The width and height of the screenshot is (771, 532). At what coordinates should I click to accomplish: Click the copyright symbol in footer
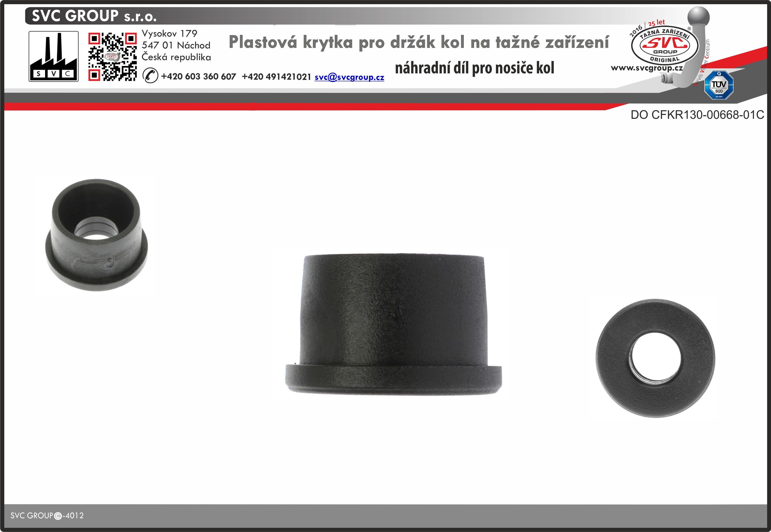coord(58,516)
